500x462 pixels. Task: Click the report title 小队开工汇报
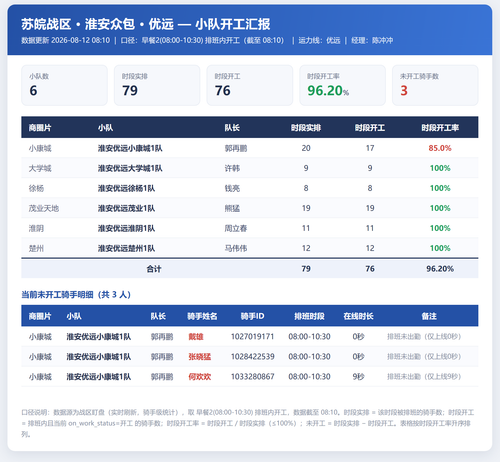(233, 24)
